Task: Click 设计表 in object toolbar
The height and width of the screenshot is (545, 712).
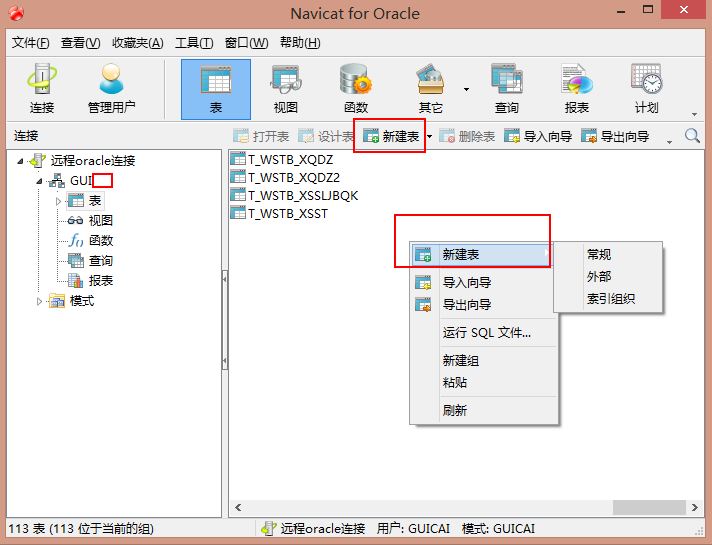Action: (x=326, y=136)
